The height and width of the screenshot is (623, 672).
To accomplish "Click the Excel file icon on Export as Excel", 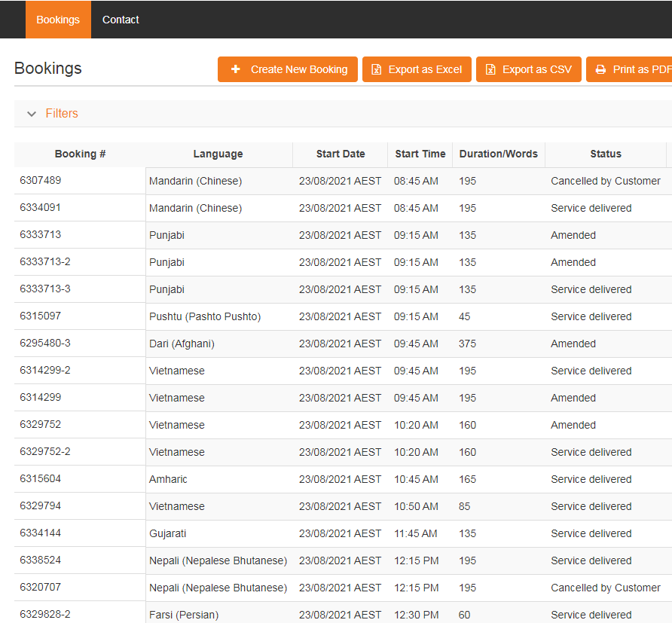I will pyautogui.click(x=377, y=69).
